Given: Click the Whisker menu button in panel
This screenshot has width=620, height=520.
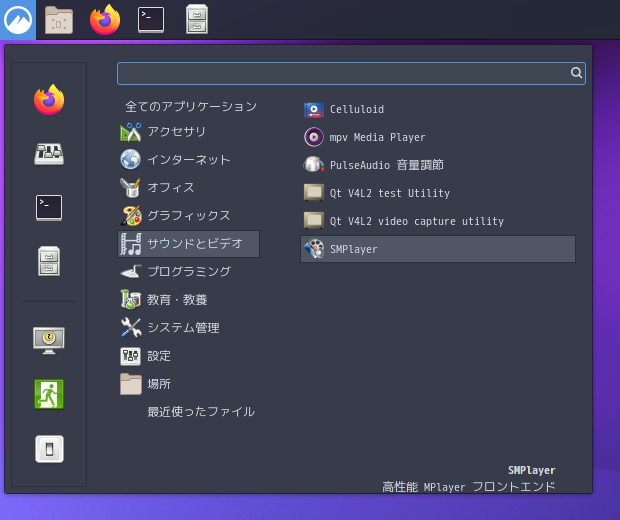Looking at the screenshot, I should pyautogui.click(x=18, y=19).
